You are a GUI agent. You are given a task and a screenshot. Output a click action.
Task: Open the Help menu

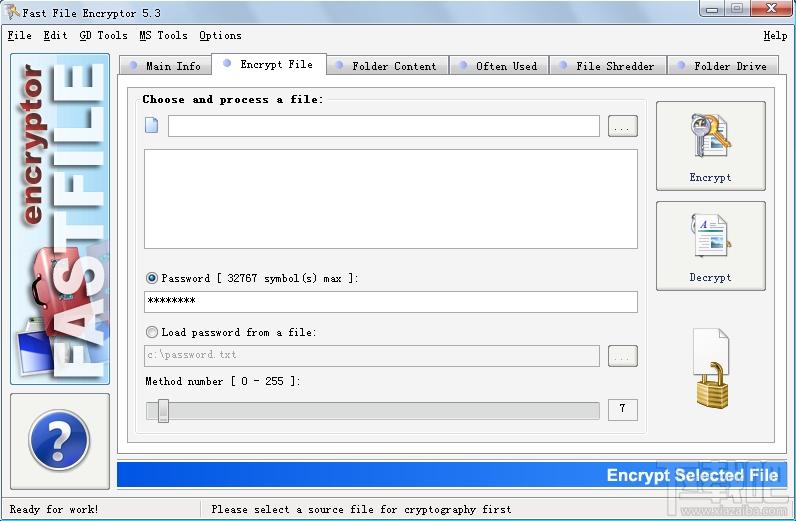[775, 36]
